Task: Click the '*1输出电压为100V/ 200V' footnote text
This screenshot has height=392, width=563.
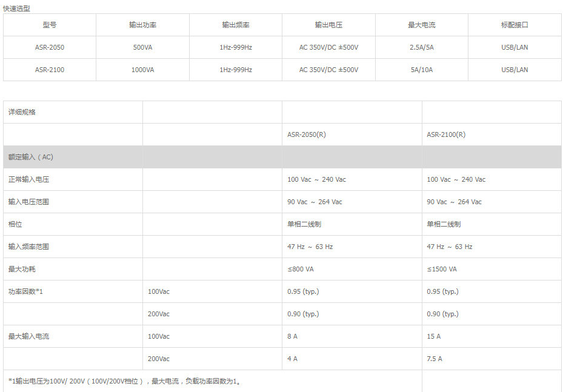Action: (124, 381)
